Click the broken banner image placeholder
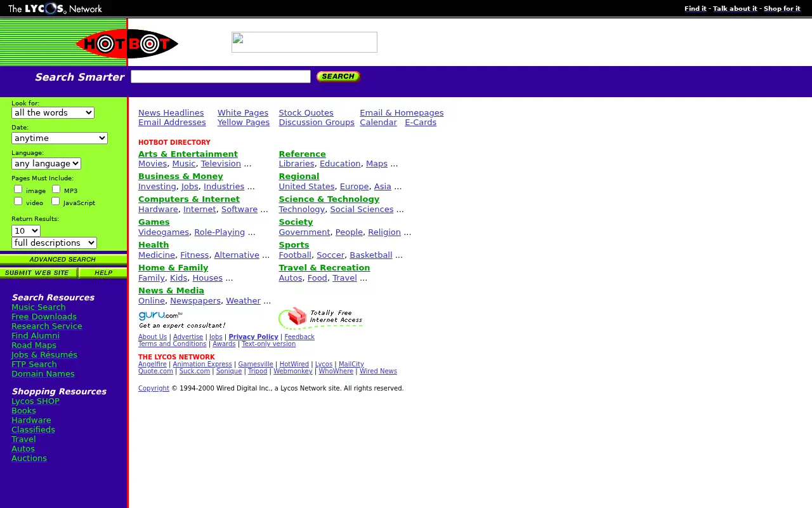This screenshot has width=812, height=508. pos(304,43)
